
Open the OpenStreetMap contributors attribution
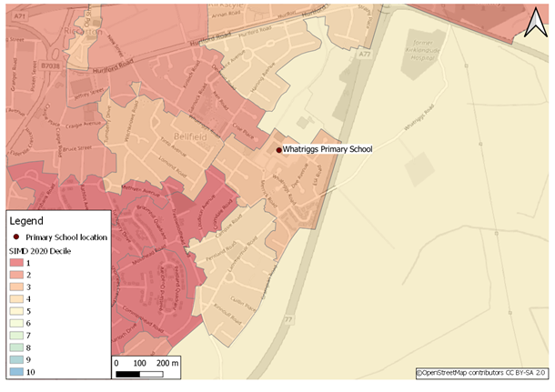coord(479,372)
